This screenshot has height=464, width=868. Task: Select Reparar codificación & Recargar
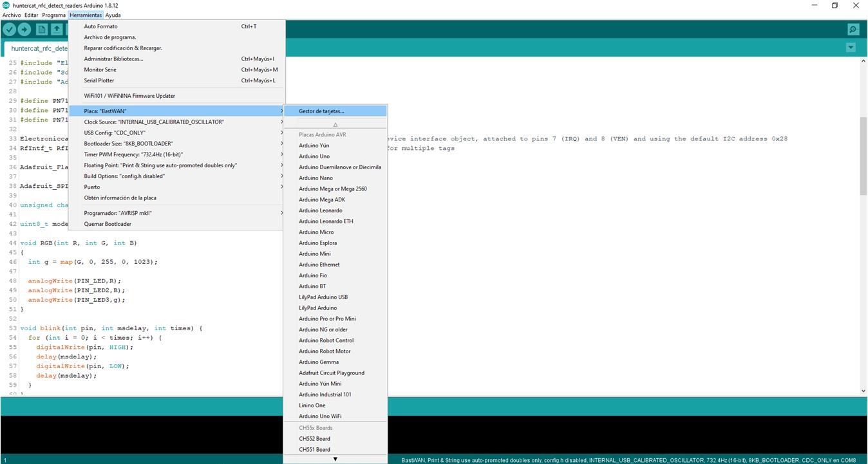[x=176, y=48]
